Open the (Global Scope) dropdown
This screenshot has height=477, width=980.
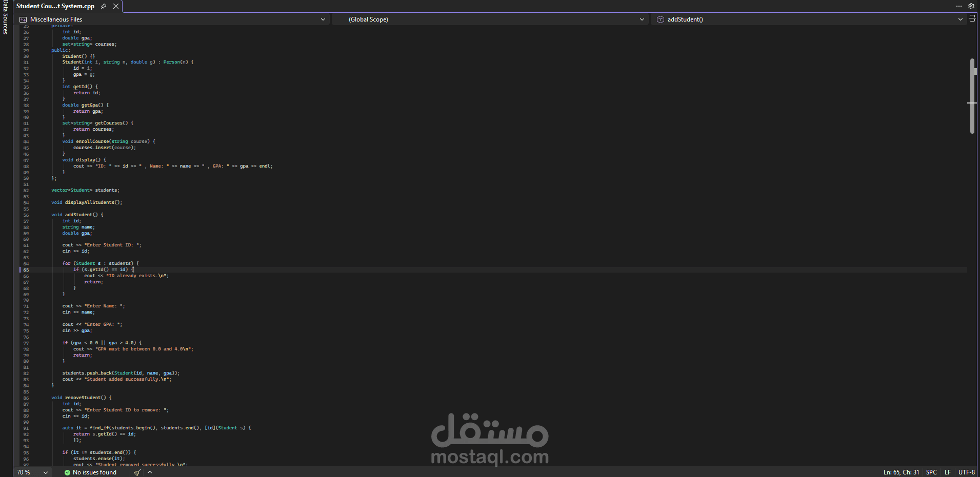[491, 19]
